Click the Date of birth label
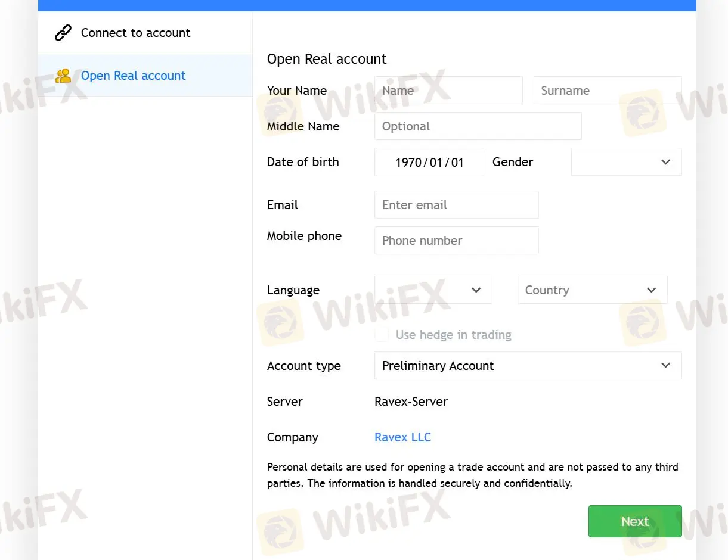Screen dimensions: 728x560 pyautogui.click(x=303, y=162)
